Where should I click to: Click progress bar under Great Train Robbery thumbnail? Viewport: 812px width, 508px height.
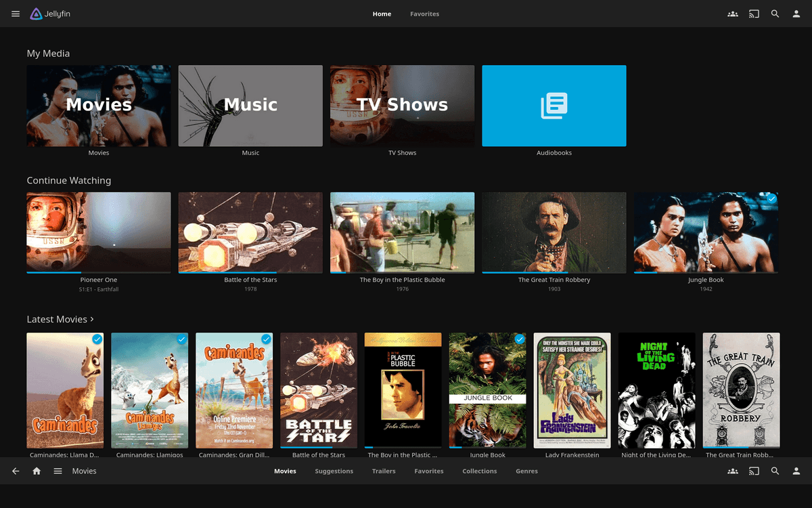click(x=554, y=272)
